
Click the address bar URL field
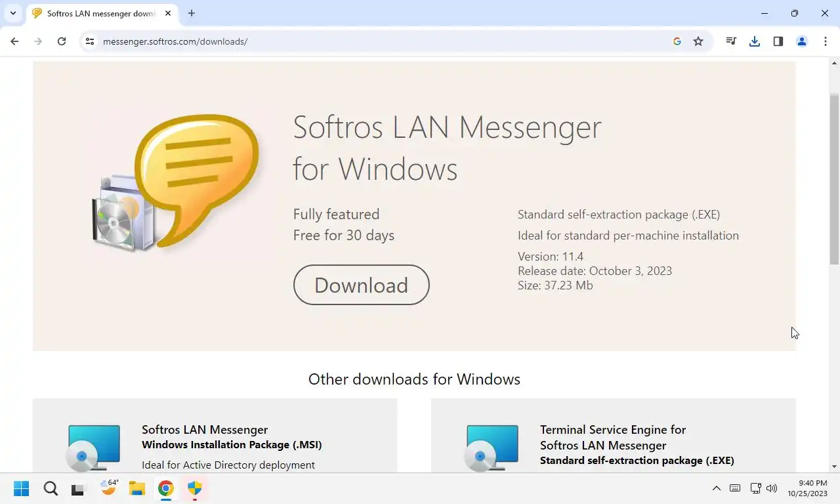coord(381,41)
